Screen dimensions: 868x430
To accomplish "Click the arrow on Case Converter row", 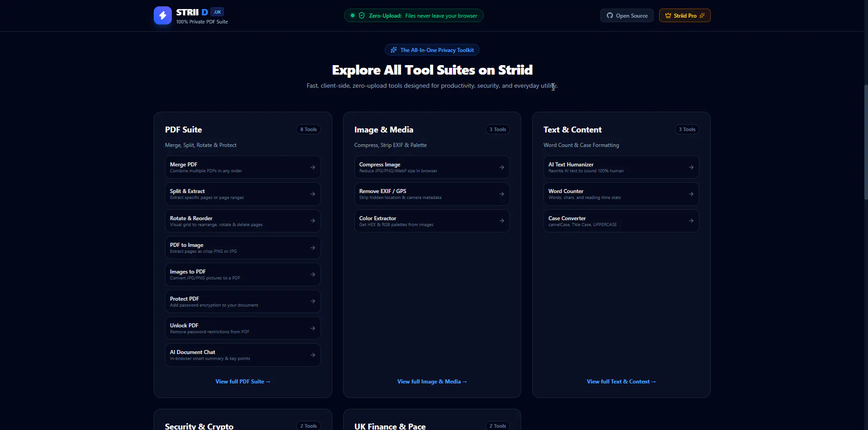I will click(691, 221).
